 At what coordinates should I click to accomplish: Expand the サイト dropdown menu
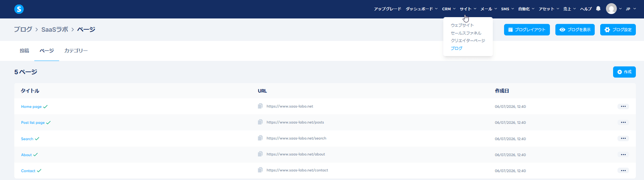tap(468, 9)
